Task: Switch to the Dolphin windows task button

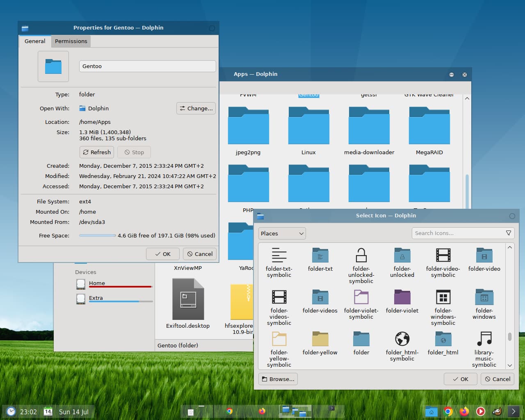Action: pyautogui.click(x=295, y=411)
